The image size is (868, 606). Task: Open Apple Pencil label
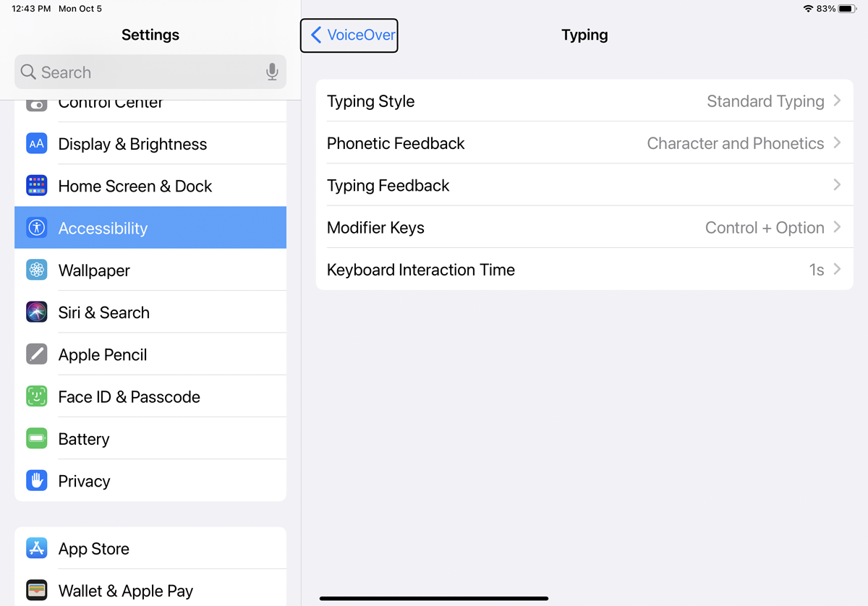click(103, 355)
